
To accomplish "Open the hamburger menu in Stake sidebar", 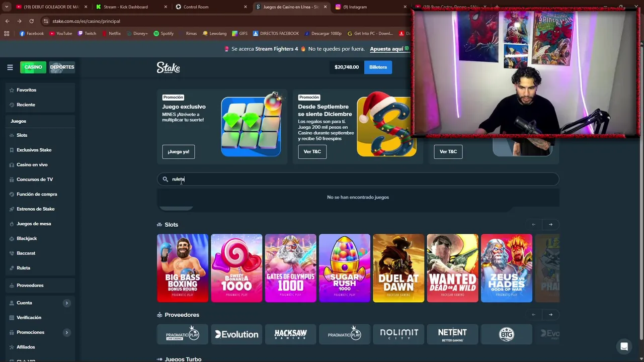I will [10, 67].
